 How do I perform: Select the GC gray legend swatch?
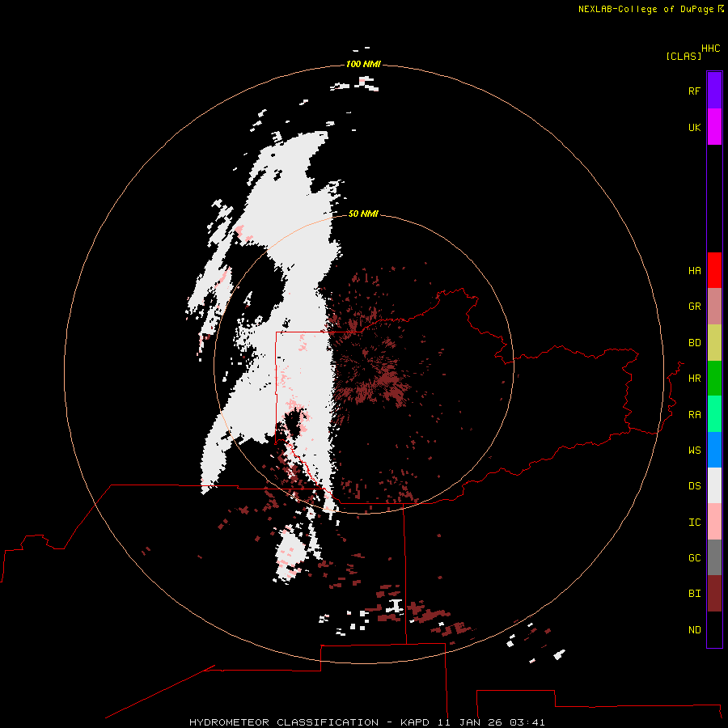tap(714, 557)
